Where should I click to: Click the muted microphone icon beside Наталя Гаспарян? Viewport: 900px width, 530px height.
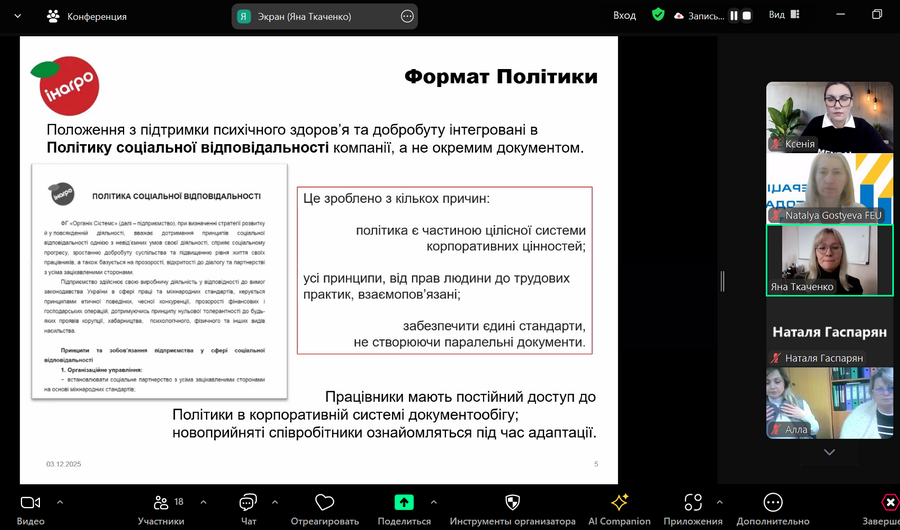click(776, 358)
